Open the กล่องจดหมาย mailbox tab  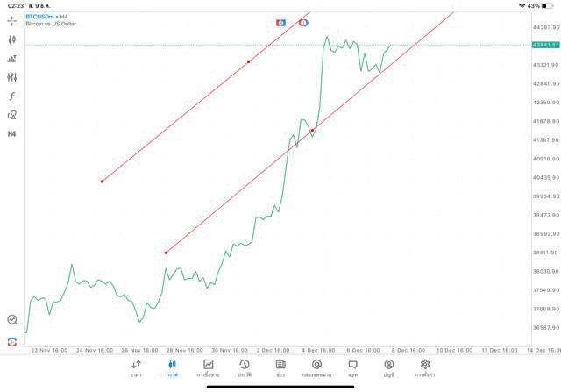(x=316, y=367)
